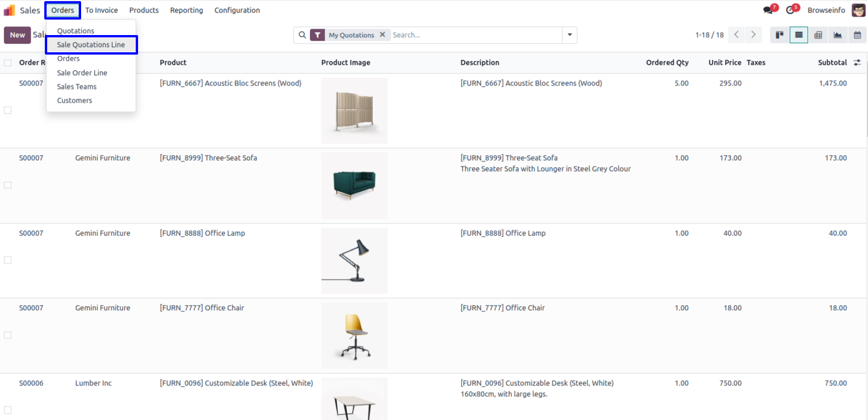Click '[FUNR_8999] Three-Seat Sofa' product cell

208,158
